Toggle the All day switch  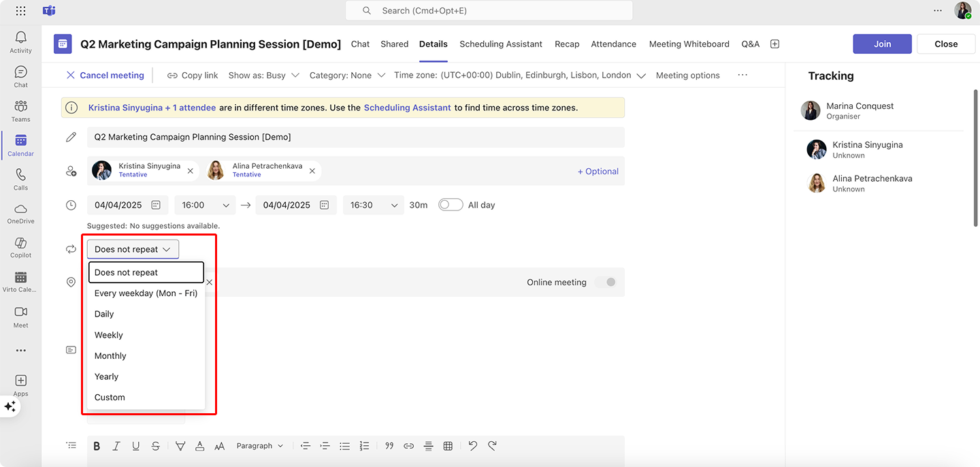click(x=451, y=204)
